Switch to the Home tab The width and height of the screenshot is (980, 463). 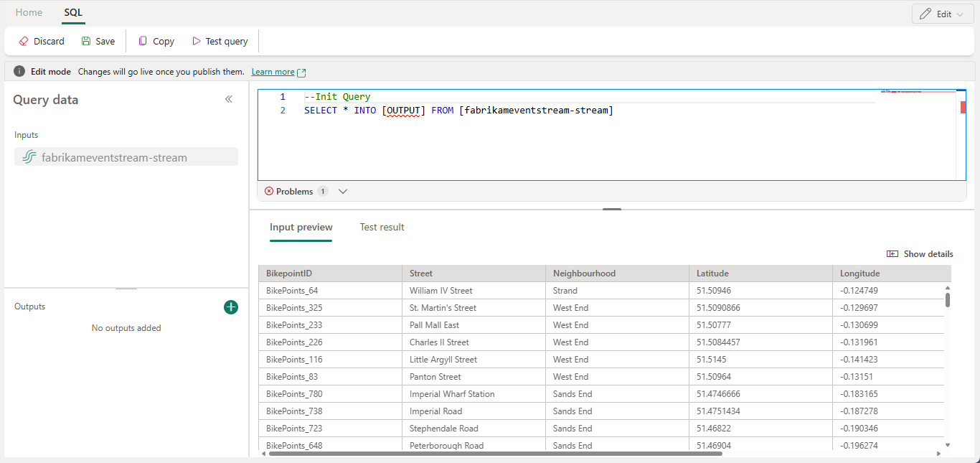(29, 13)
